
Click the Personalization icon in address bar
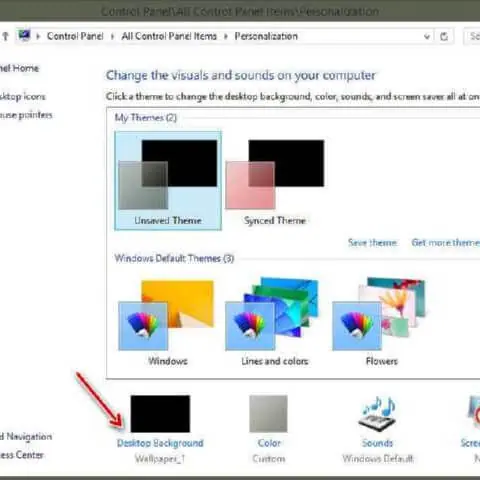[x=24, y=35]
